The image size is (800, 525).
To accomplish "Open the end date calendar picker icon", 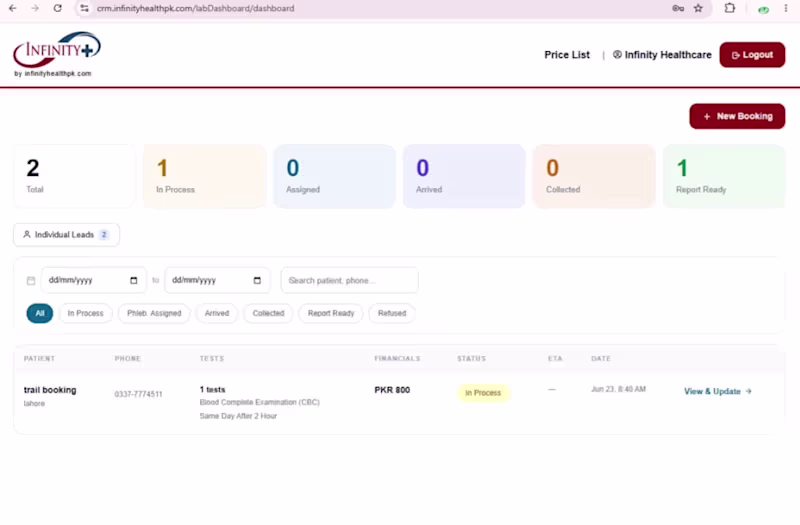I will tap(257, 280).
